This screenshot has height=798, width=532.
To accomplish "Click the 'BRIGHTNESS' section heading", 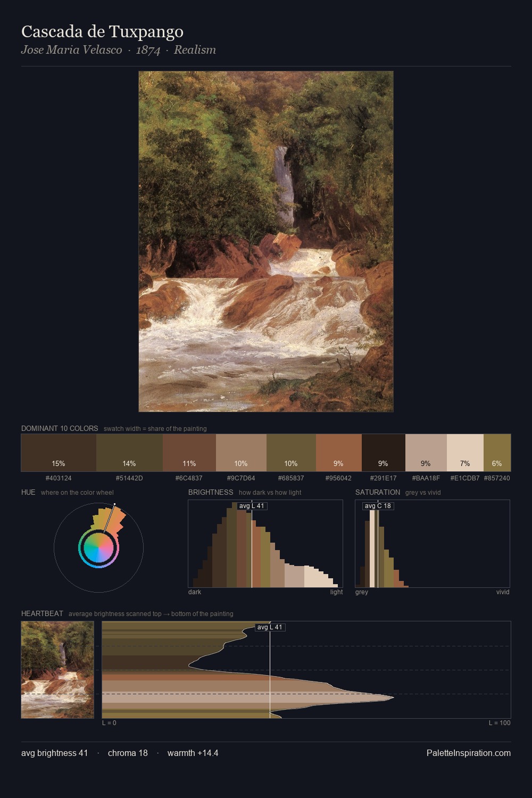I will (211, 492).
